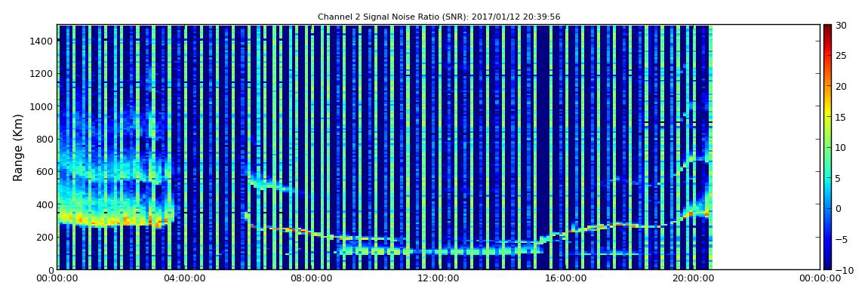Click the 400 tick on Range axis
The height and width of the screenshot is (307, 868).
(45, 204)
